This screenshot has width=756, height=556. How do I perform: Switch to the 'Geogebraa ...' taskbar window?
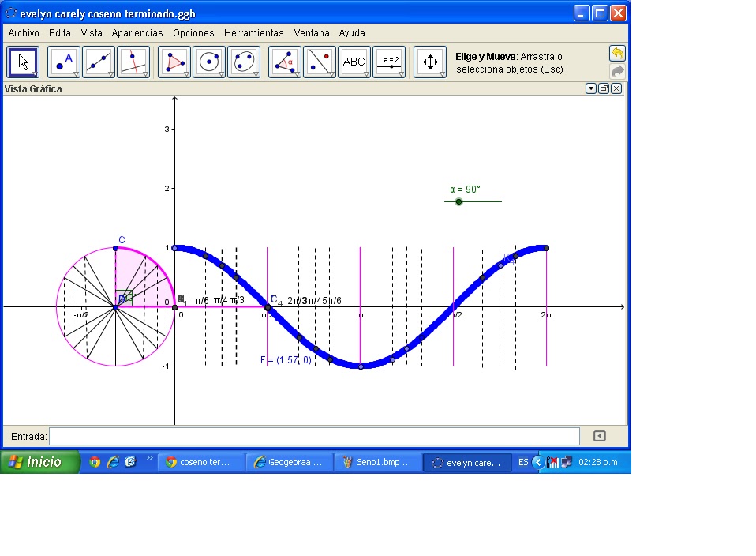[x=290, y=462]
